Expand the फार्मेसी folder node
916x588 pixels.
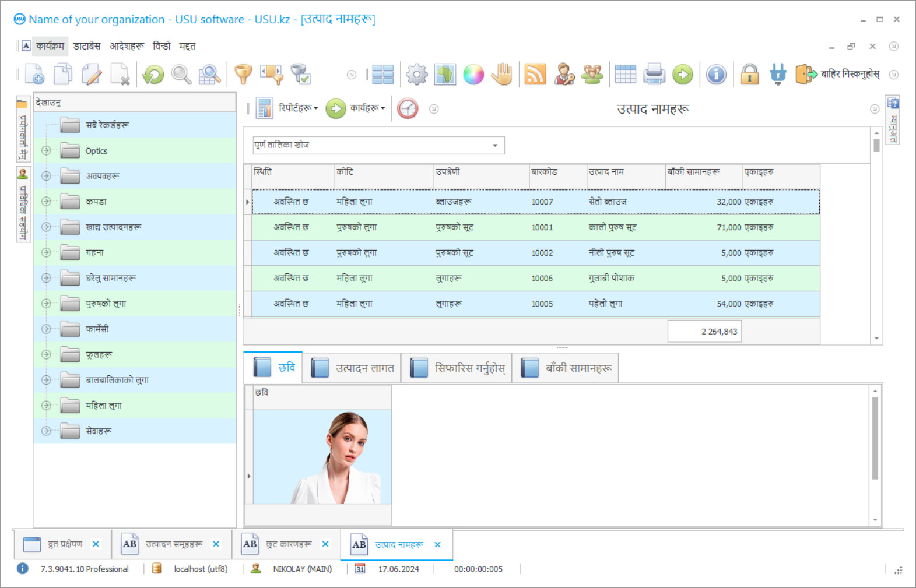click(x=47, y=329)
